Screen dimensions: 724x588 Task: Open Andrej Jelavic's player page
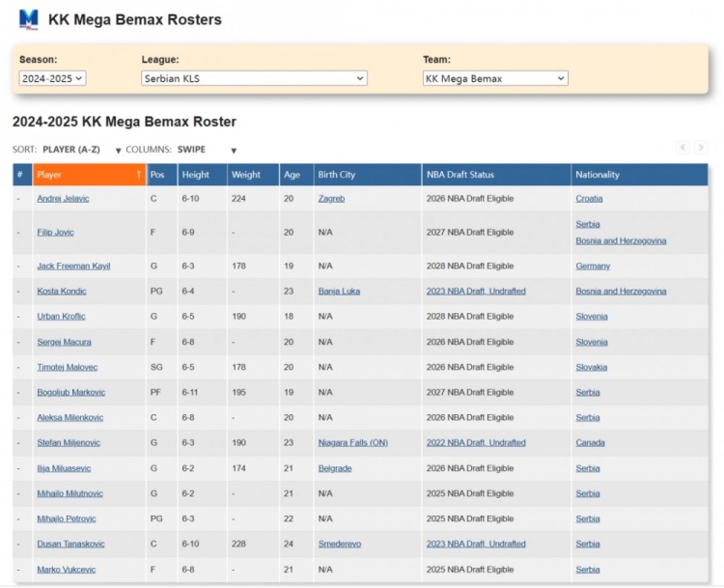pos(63,199)
